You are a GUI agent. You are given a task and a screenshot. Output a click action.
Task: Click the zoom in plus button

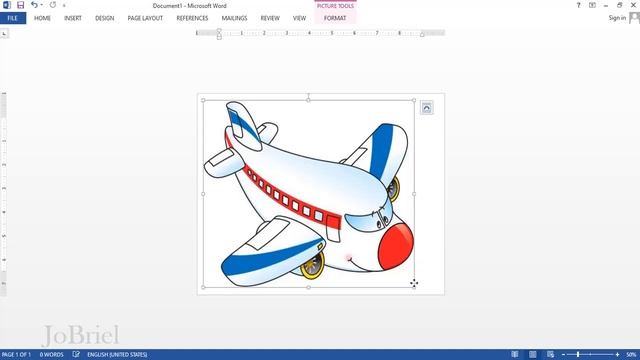pyautogui.click(x=617, y=355)
